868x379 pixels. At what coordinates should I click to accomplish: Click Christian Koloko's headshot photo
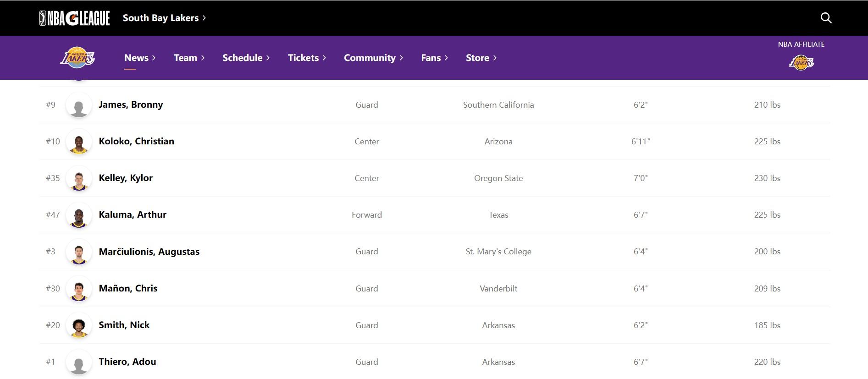tap(78, 142)
